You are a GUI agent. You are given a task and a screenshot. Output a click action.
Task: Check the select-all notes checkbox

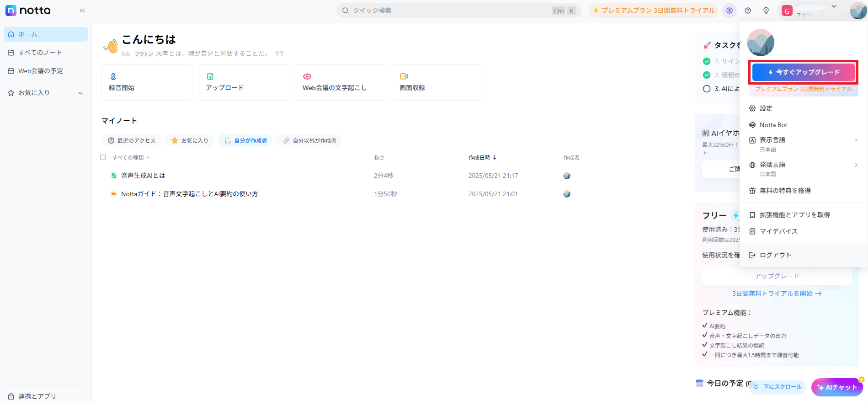103,157
